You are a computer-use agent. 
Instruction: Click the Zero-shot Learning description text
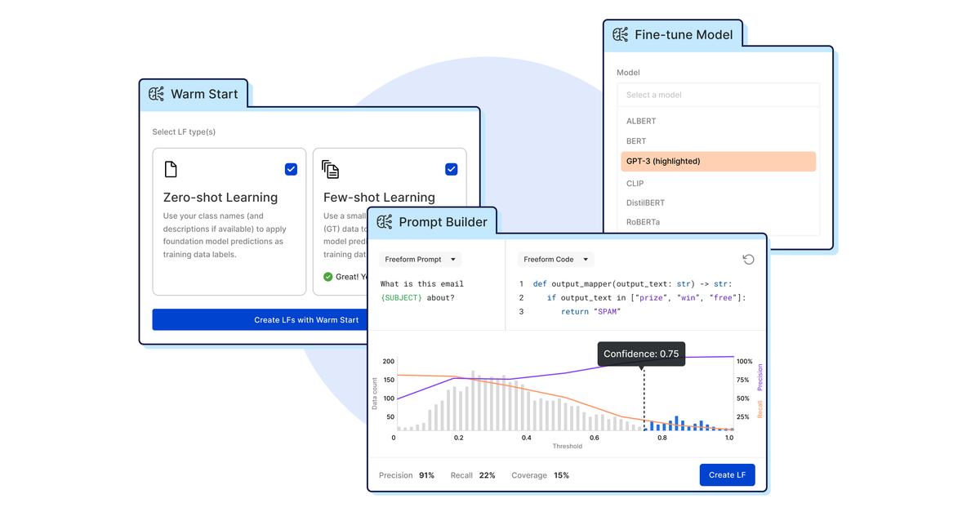click(x=225, y=235)
